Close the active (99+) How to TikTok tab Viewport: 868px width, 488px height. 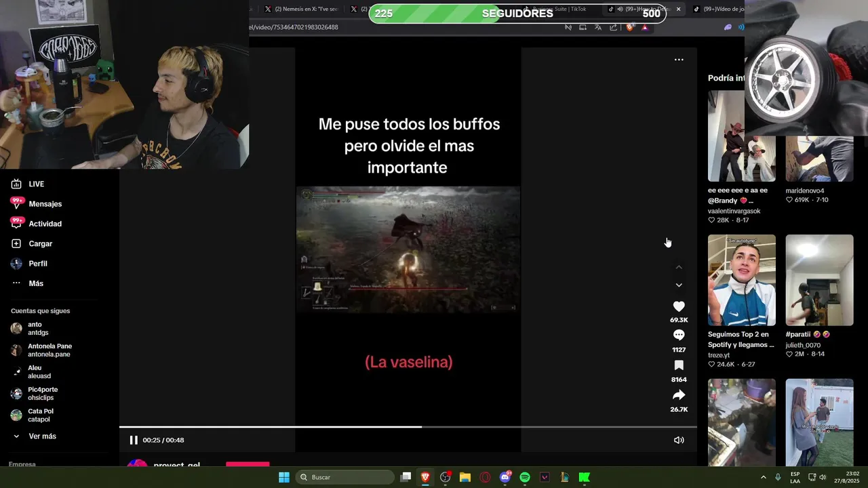click(x=678, y=9)
